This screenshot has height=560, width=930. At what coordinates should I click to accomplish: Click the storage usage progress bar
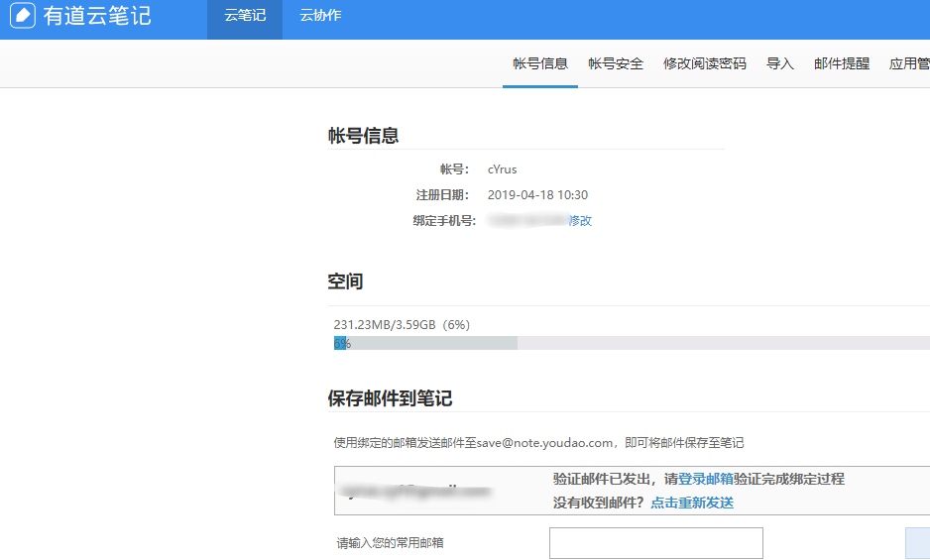point(632,343)
